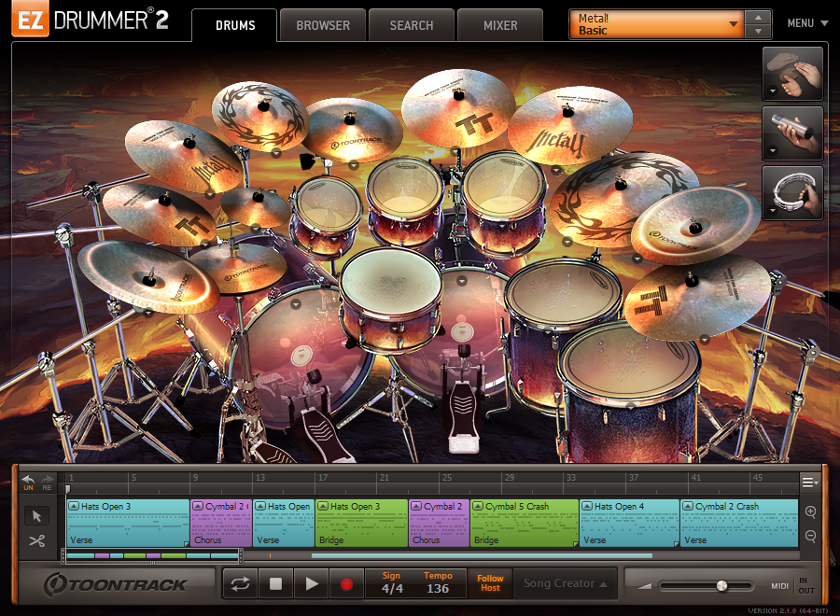
Task: Select the Hats Open 3 Verse block
Action: pos(128,524)
